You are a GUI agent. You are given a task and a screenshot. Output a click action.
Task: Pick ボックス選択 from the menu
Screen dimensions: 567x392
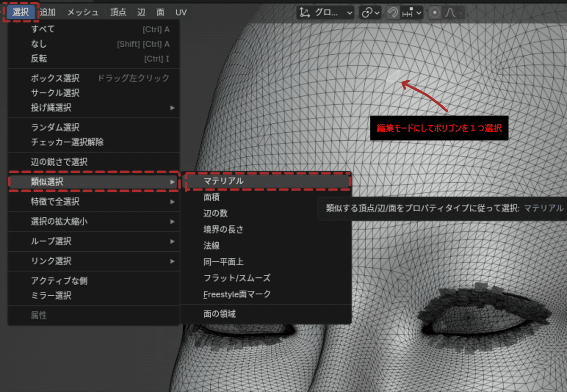coord(94,78)
